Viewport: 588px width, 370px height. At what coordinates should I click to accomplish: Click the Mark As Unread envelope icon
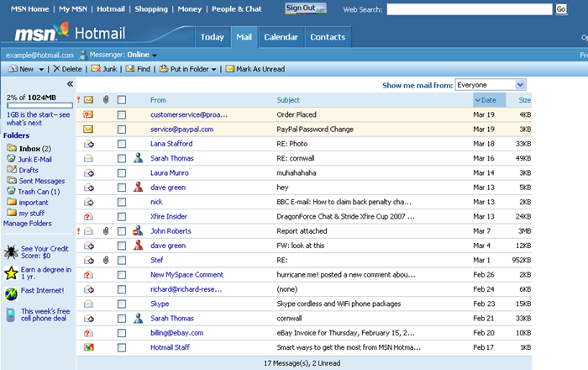click(x=230, y=69)
